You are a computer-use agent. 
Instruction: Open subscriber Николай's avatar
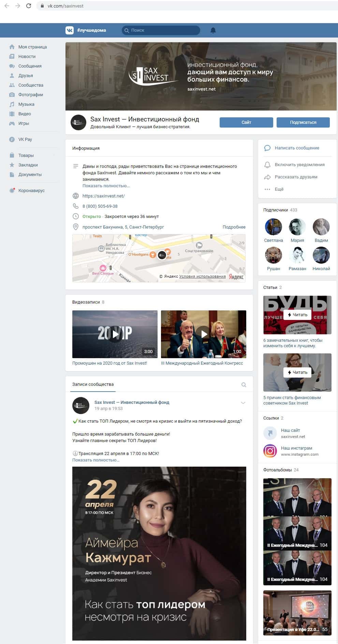(321, 255)
